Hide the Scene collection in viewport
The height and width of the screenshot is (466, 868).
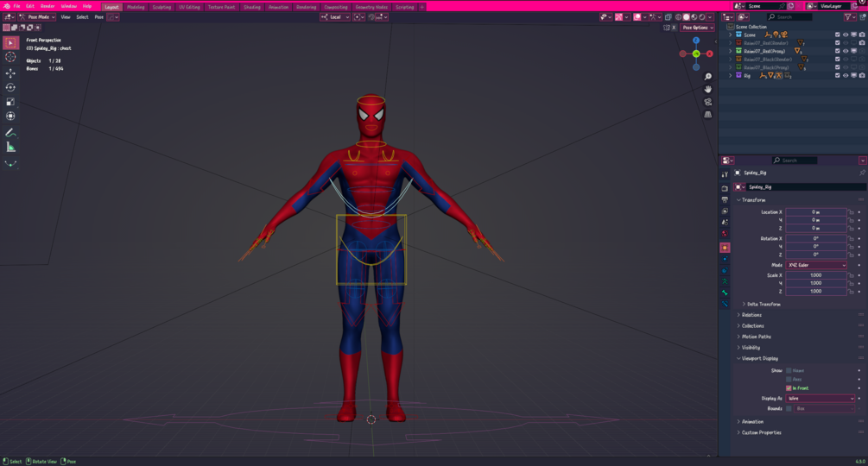[846, 35]
